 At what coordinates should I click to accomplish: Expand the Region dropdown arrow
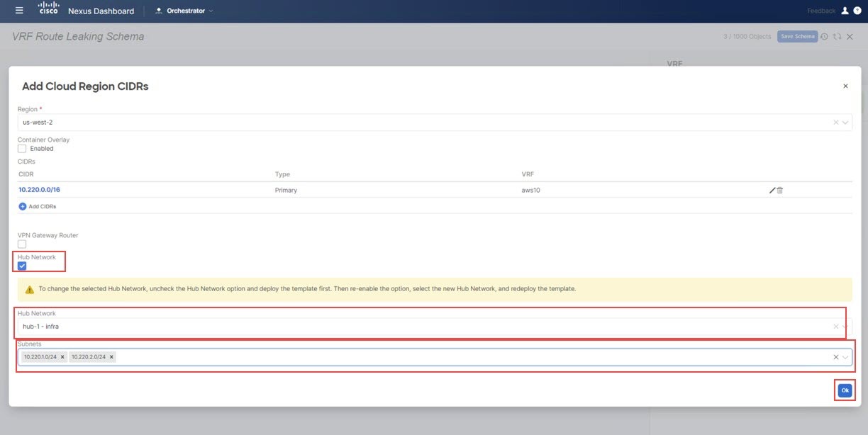(845, 123)
